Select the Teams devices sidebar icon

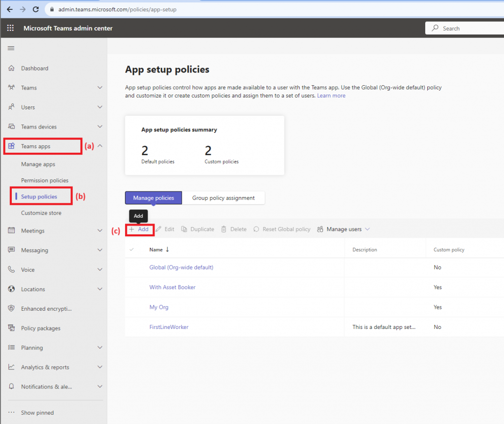point(10,127)
